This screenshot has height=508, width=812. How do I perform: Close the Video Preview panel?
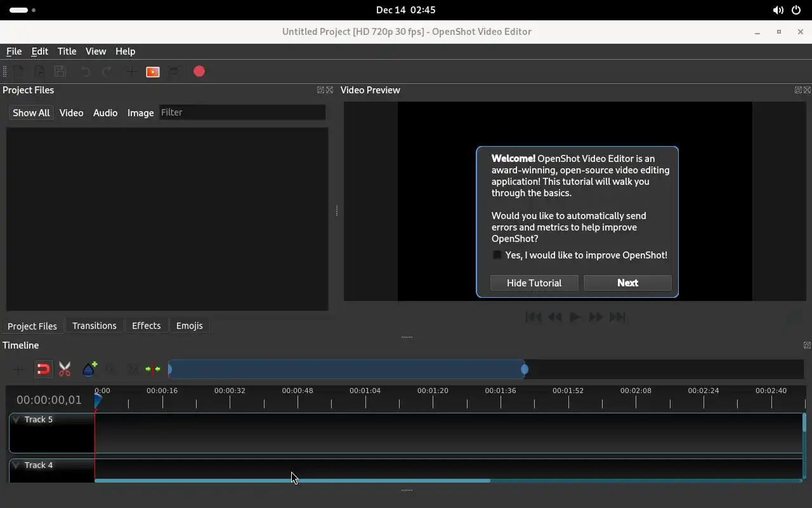(x=807, y=90)
